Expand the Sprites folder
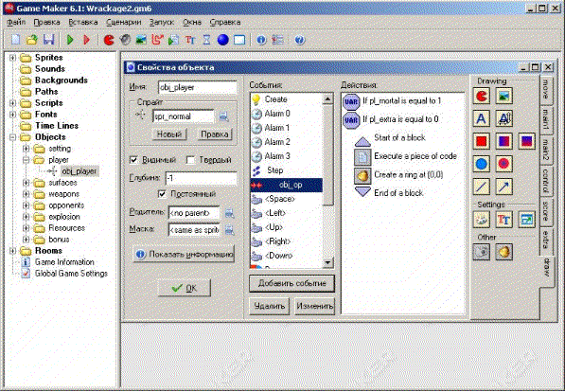Viewport: 565px width, 392px height. 12,58
